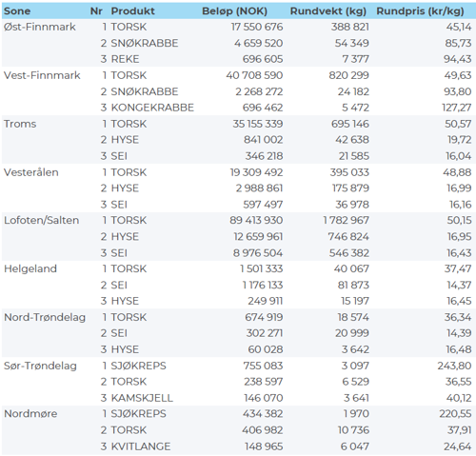This screenshot has width=476, height=456.
Task: Click the Beløp (NOK) column header
Action: (x=234, y=11)
